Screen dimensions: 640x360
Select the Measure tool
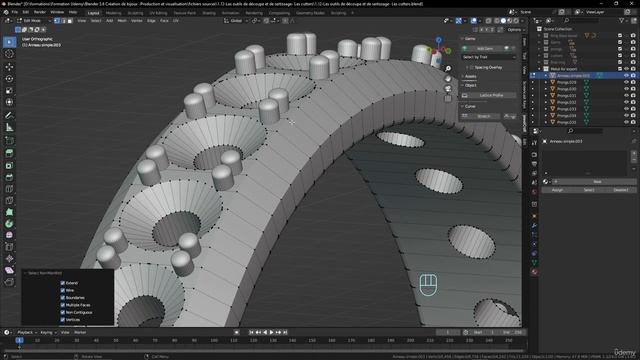9,128
